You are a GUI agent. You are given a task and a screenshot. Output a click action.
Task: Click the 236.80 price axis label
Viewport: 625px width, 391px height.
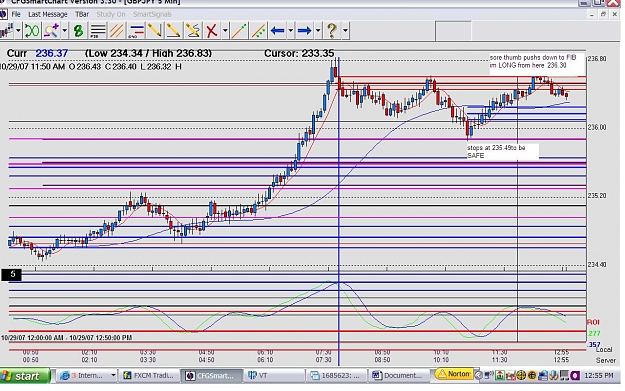pos(597,59)
